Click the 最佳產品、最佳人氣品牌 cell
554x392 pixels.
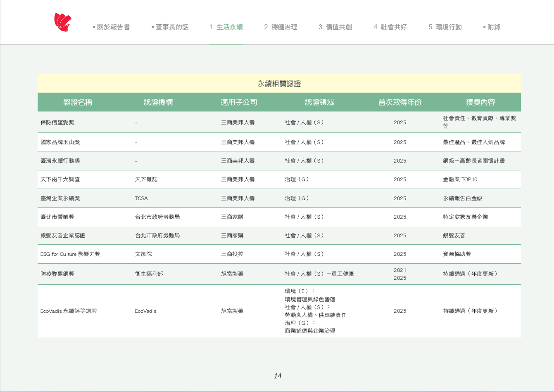pyautogui.click(x=474, y=142)
